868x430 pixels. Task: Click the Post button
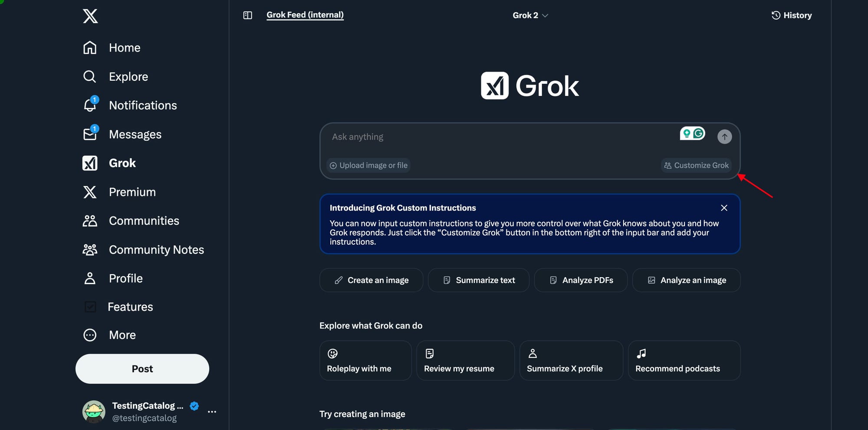click(x=142, y=369)
